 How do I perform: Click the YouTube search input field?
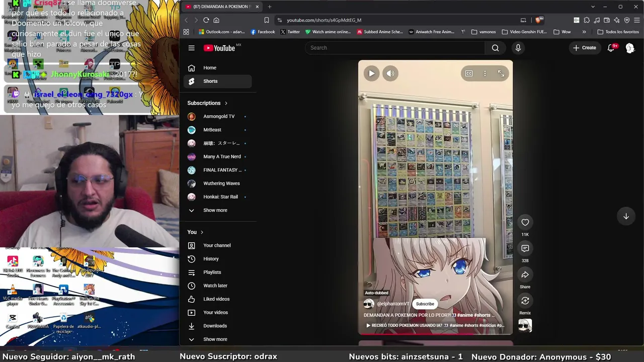coord(395,48)
